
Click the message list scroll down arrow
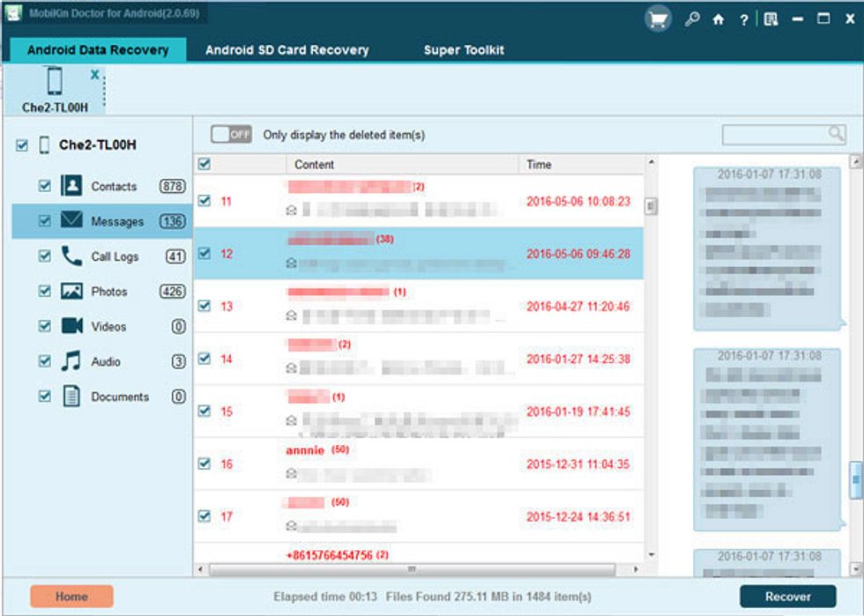click(x=652, y=556)
